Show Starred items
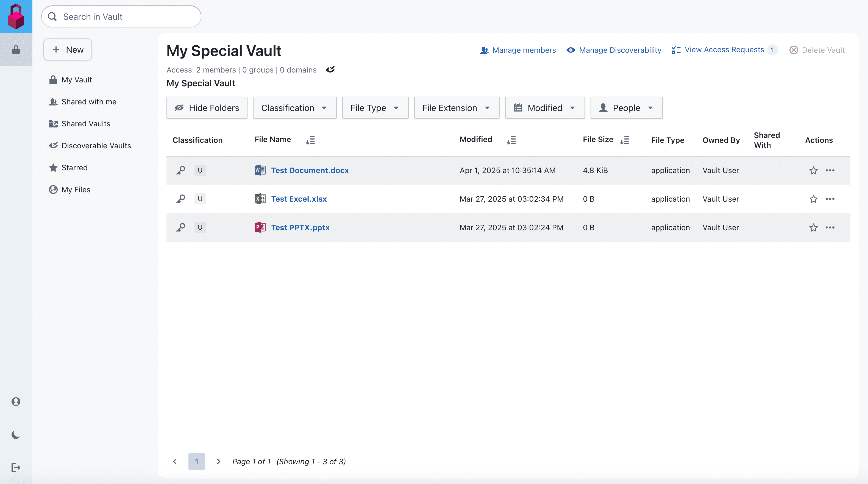 (x=68, y=168)
